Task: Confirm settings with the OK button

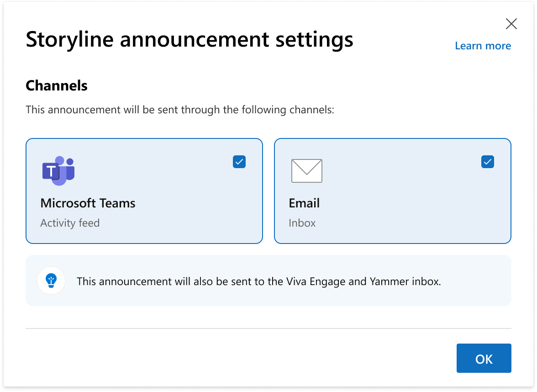Action: (x=484, y=358)
